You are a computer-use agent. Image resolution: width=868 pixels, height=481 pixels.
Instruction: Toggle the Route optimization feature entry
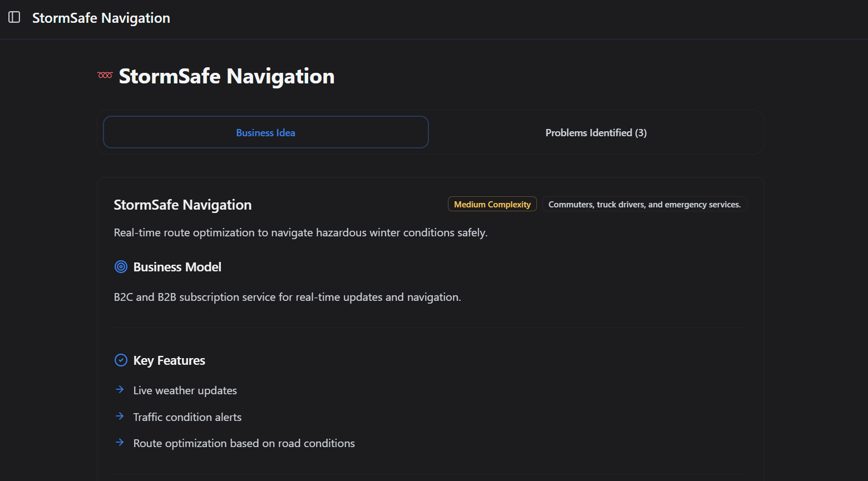click(244, 443)
